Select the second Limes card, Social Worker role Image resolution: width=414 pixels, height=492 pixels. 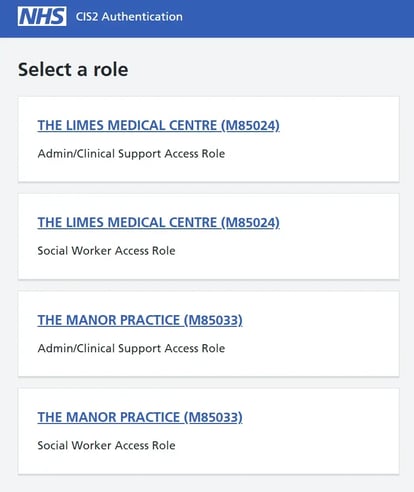(x=208, y=237)
